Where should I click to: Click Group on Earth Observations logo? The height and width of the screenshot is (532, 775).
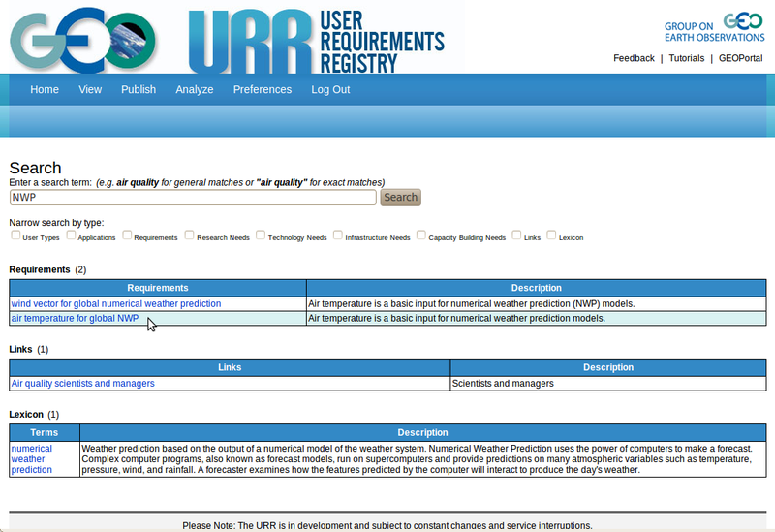[714, 30]
